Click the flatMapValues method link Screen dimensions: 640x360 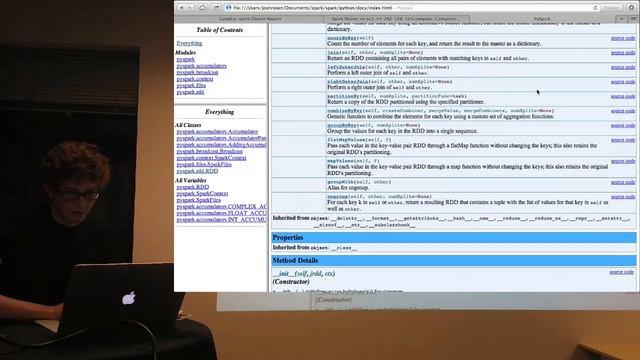coord(346,140)
